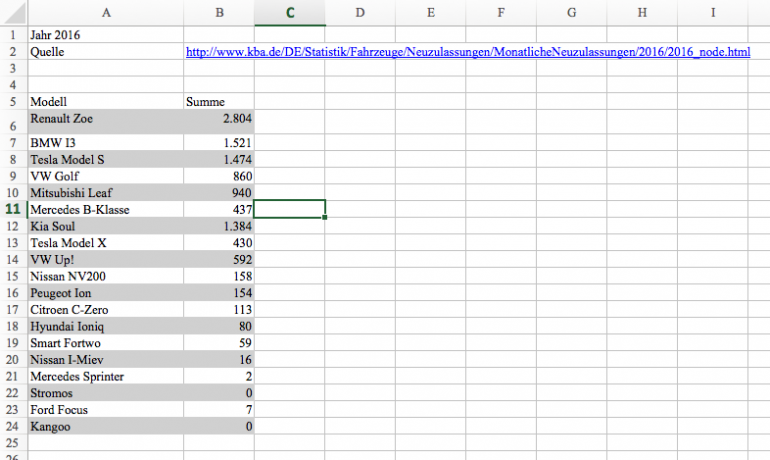Select the value 7 cell
770x460 pixels.
[219, 410]
